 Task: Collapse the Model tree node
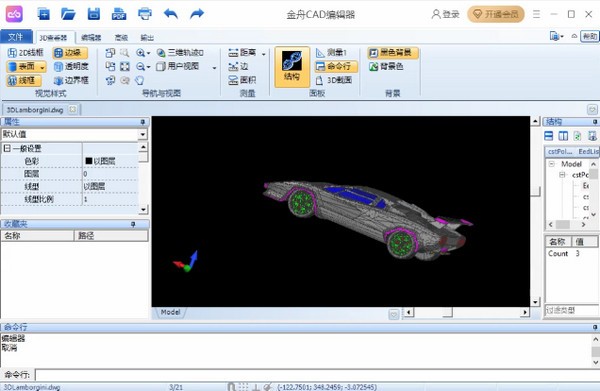(551, 164)
